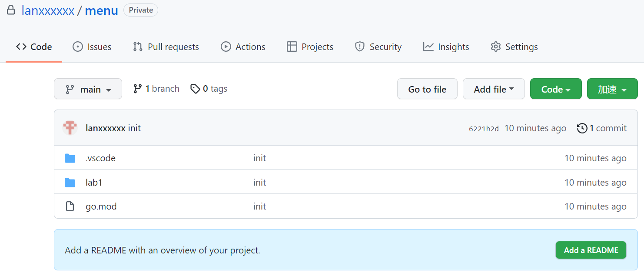The width and height of the screenshot is (644, 273).
Task: Click the lanxxxxxx user avatar icon
Action: (70, 128)
